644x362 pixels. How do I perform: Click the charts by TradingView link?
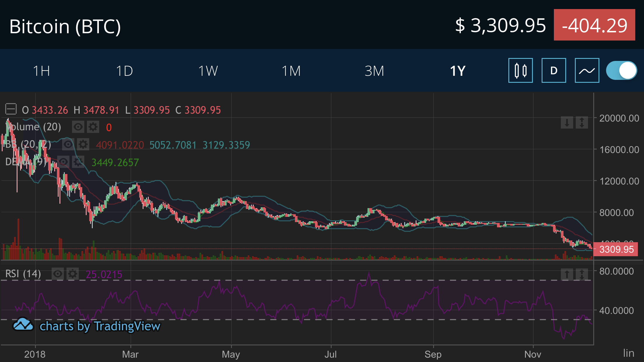pyautogui.click(x=100, y=326)
